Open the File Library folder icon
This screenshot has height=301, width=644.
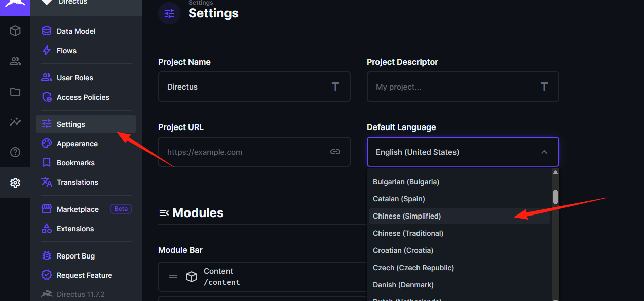[x=15, y=92]
